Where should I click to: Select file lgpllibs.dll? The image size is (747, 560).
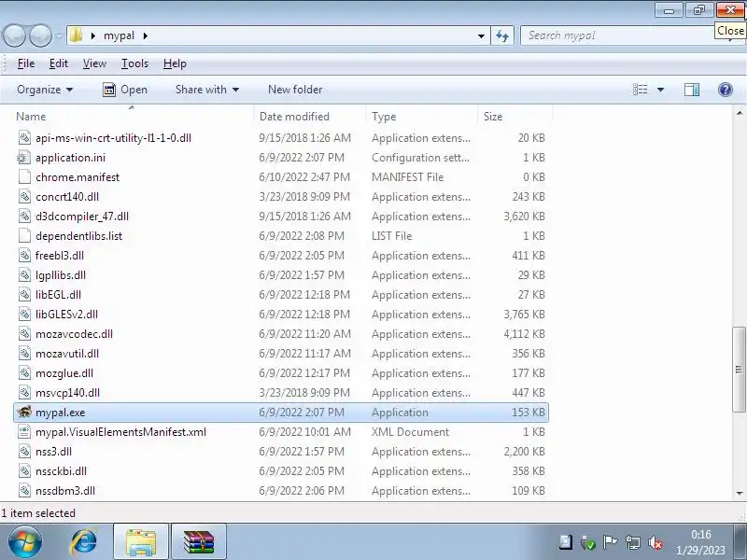pos(61,274)
